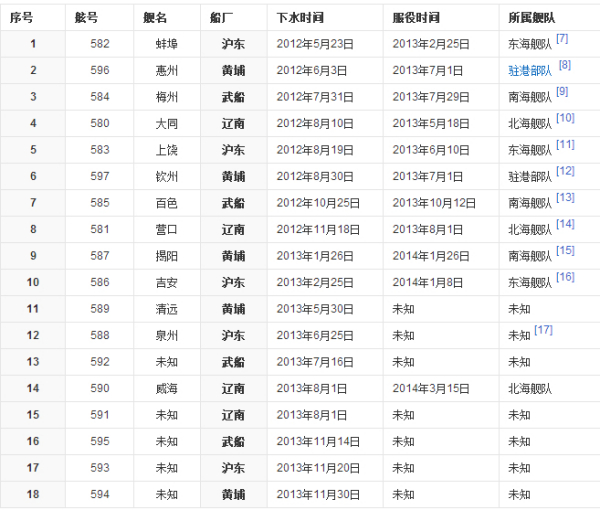Select hull number 595 cell
Image resolution: width=600 pixels, height=510 pixels.
point(100,441)
